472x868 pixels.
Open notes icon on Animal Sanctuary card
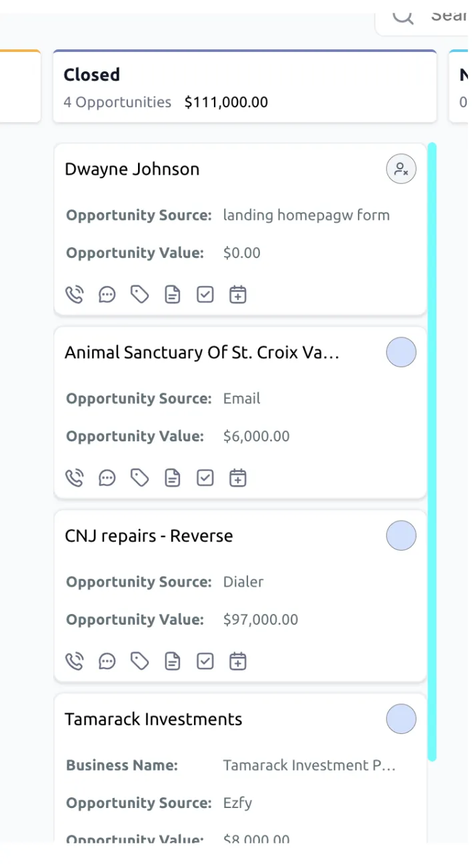tap(173, 478)
